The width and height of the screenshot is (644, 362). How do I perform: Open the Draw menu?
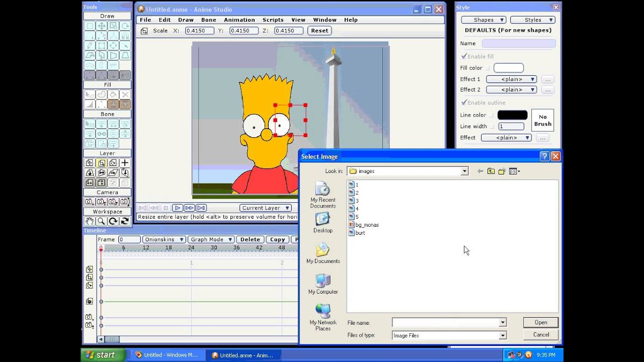coord(186,20)
